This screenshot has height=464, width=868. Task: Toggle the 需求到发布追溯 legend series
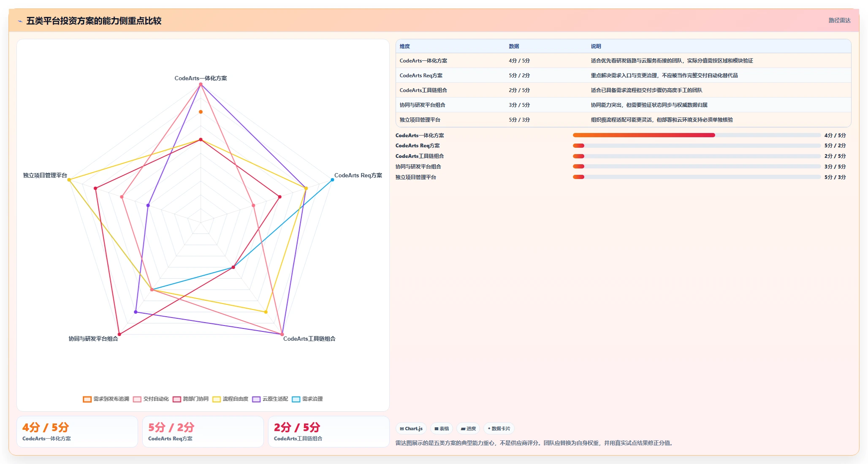(x=106, y=399)
